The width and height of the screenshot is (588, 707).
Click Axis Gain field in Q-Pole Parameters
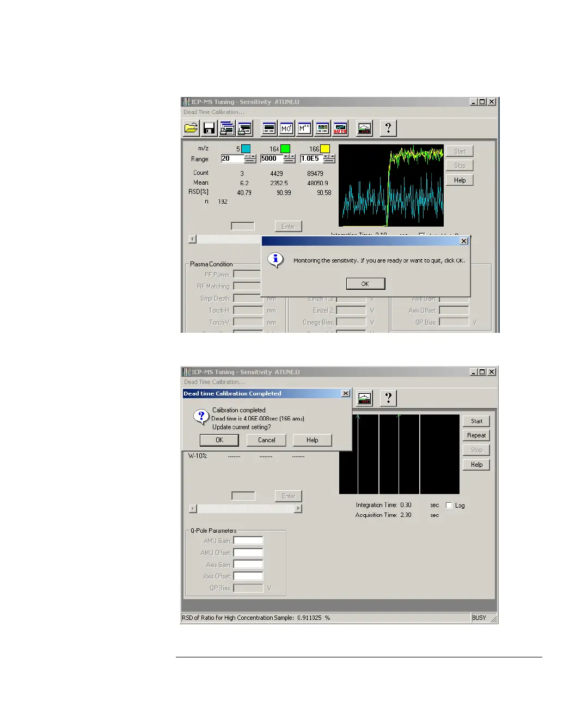(x=248, y=565)
